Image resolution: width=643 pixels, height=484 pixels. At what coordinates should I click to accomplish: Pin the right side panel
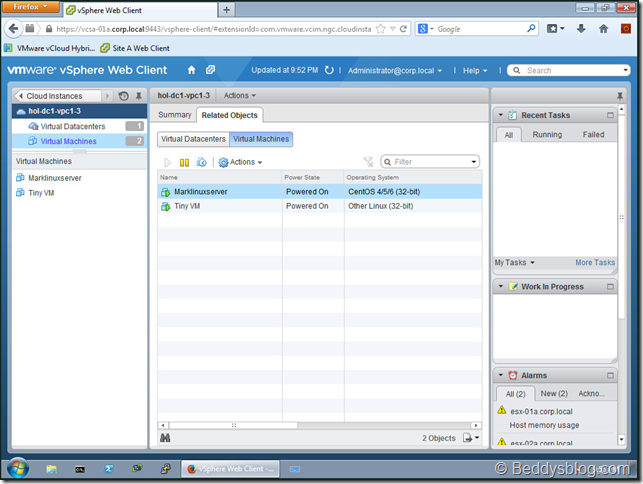(620, 96)
